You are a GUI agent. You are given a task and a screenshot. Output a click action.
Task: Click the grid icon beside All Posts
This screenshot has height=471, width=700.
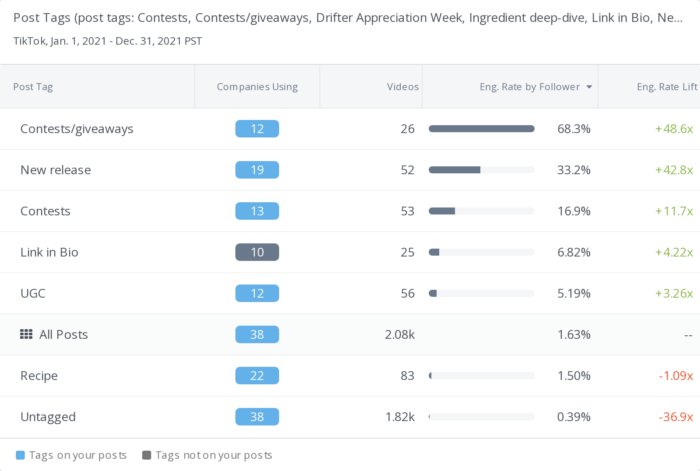pos(26,334)
